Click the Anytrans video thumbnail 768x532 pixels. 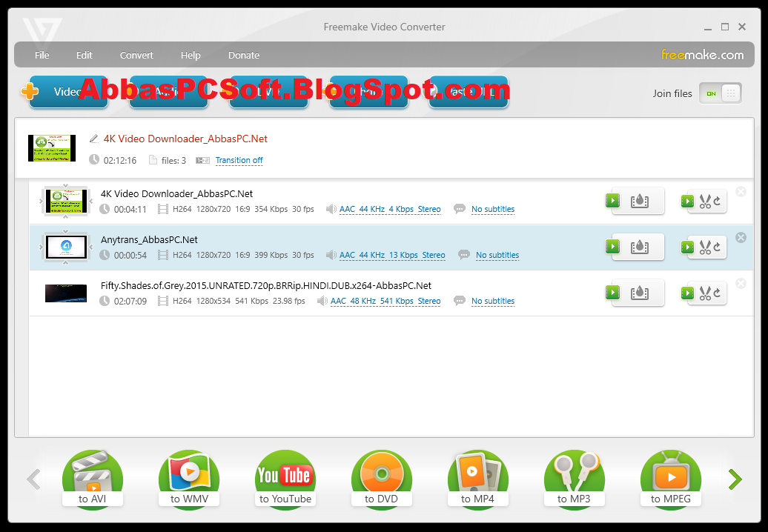tap(66, 247)
